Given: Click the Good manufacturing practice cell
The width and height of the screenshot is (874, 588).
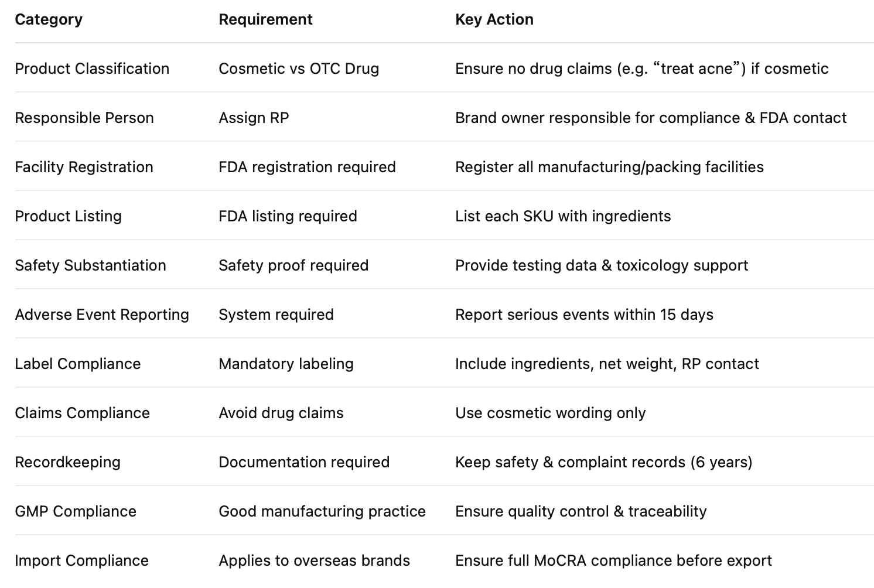Looking at the screenshot, I should (322, 511).
